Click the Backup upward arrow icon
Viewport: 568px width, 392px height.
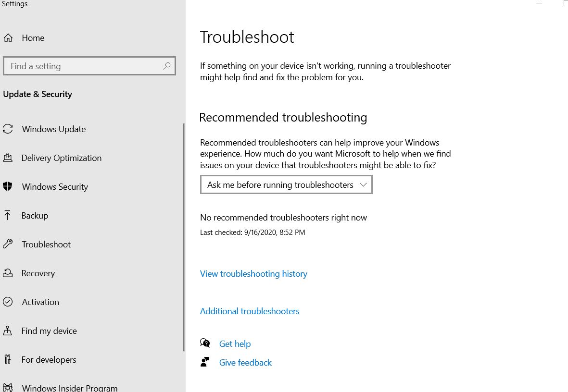[x=7, y=215]
